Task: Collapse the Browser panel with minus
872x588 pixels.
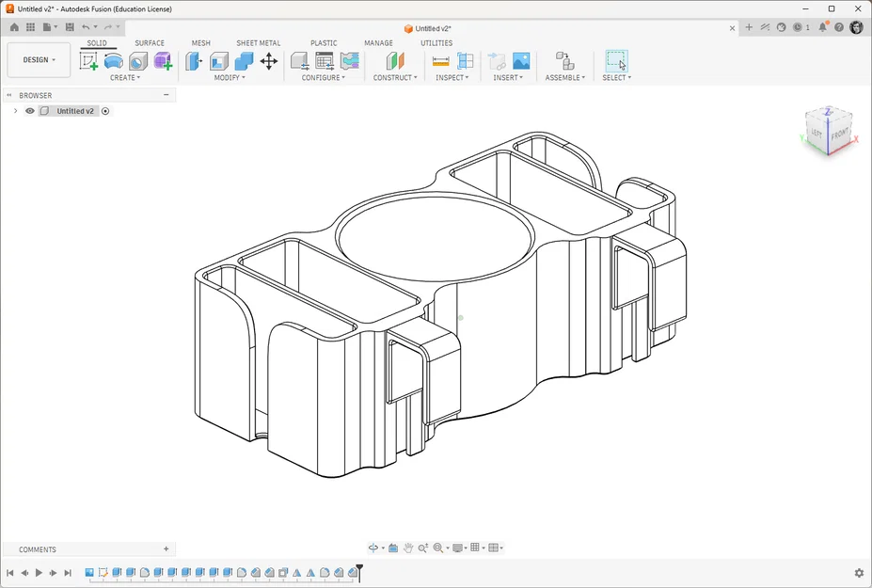Action: (x=166, y=95)
